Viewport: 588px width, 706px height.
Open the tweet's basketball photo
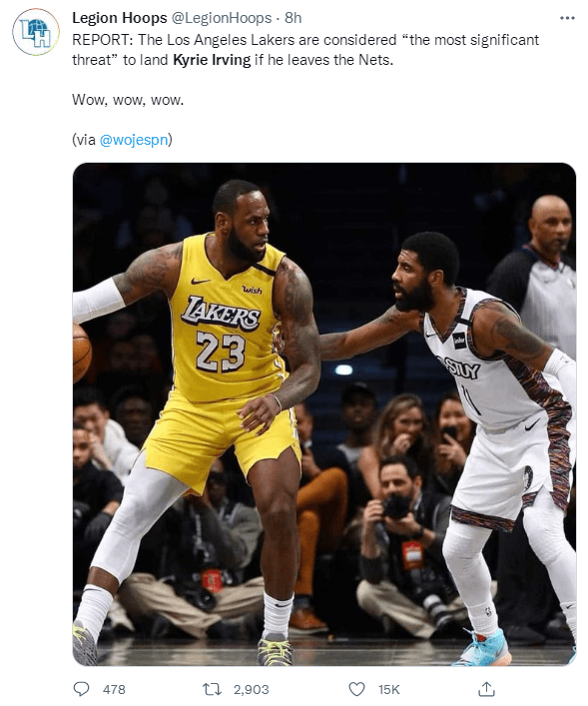324,414
